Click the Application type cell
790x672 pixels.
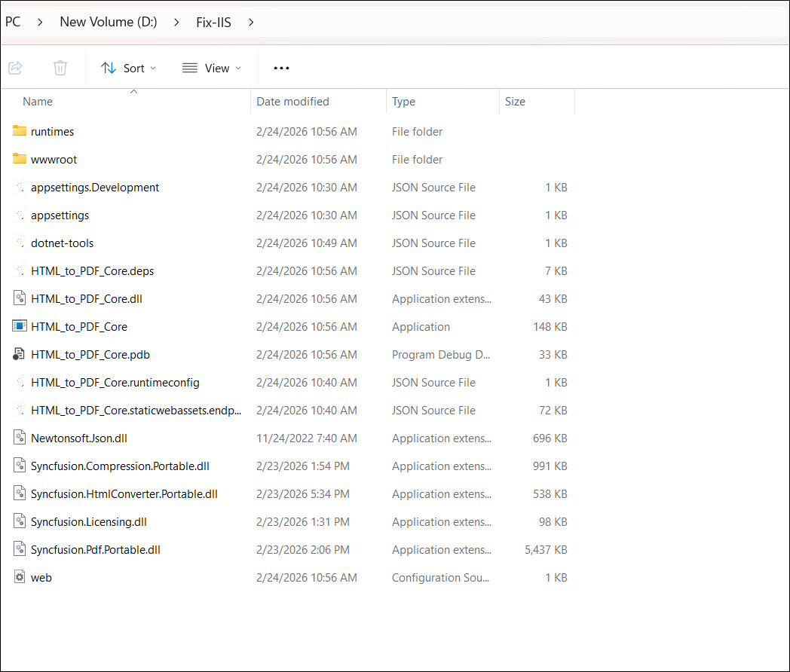point(421,327)
